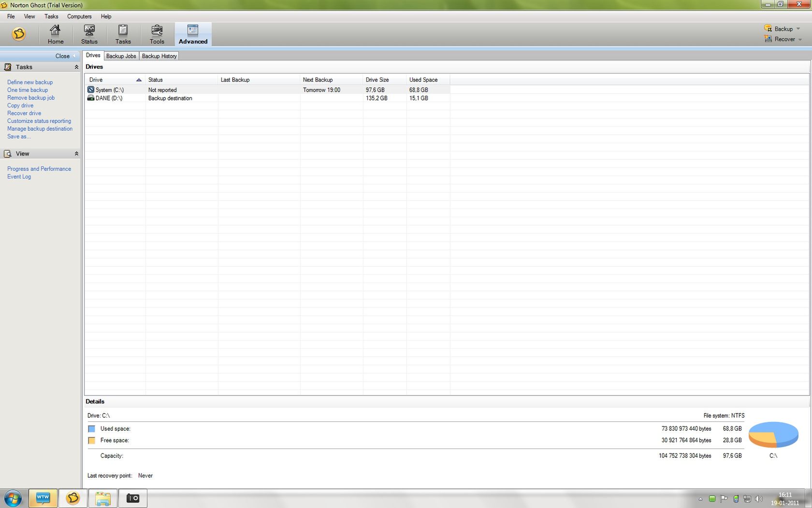Click the 'Tomorrow 19:00' next backup cell

(x=332, y=90)
